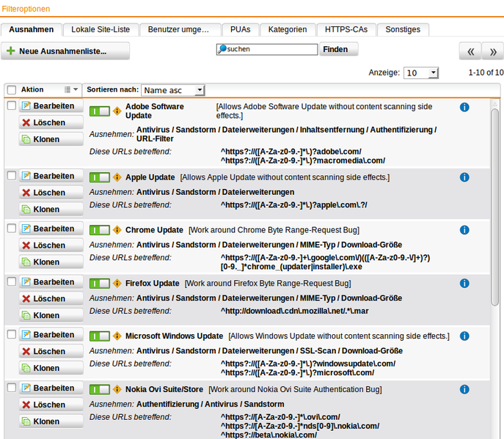Viewport: 504px width, 439px height.
Task: Click Neue Ausnahmenliste button
Action: [x=66, y=51]
